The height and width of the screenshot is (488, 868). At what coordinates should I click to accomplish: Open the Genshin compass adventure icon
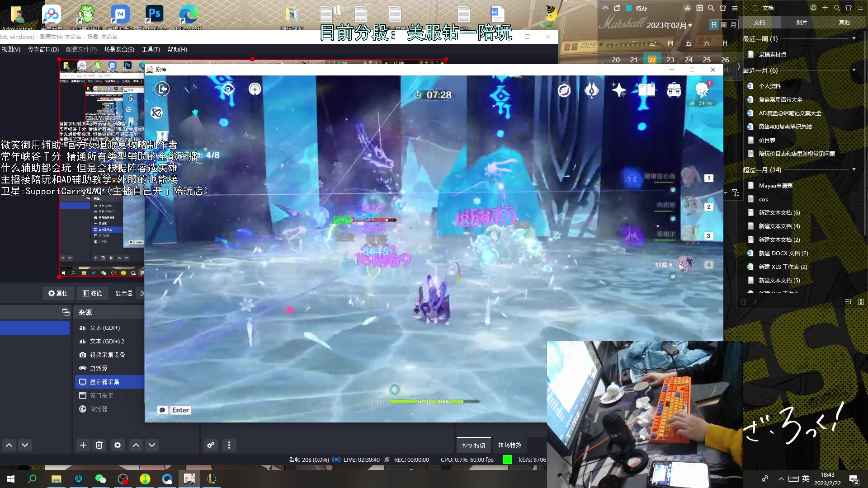pos(564,90)
